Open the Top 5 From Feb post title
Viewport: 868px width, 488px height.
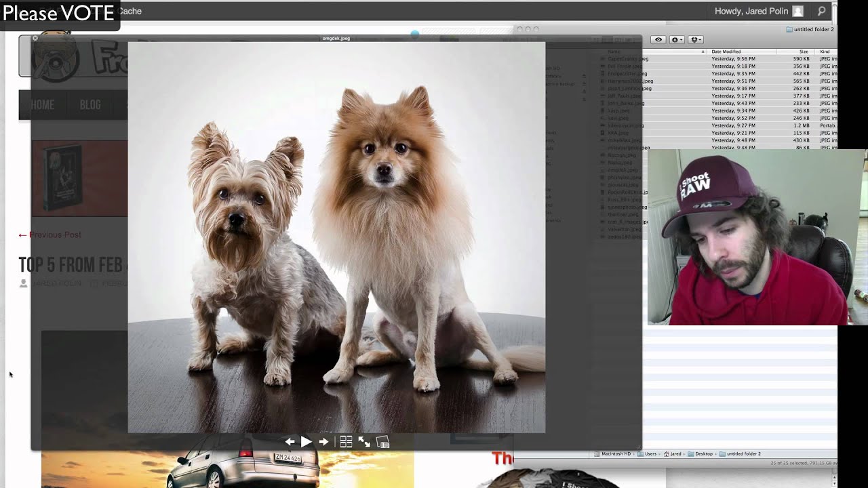coord(73,265)
